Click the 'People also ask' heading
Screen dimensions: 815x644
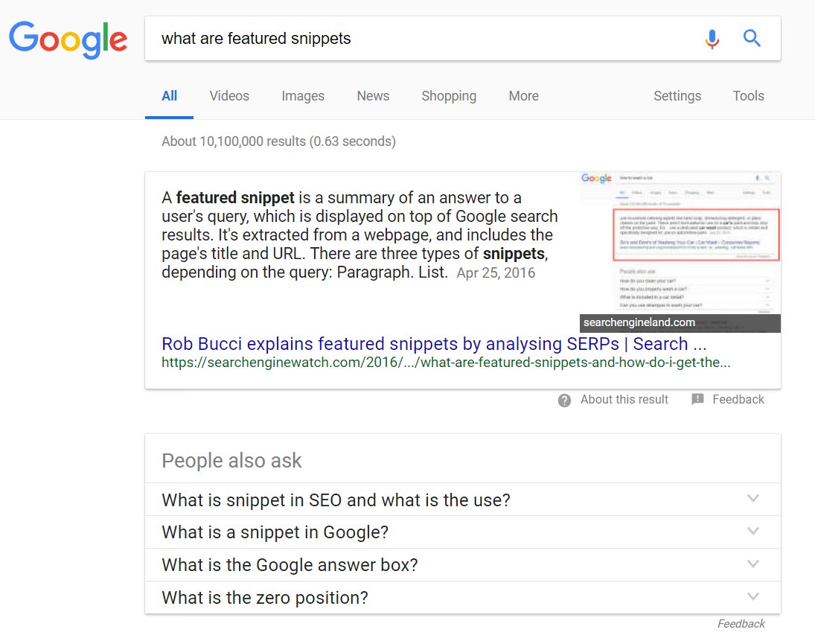pyautogui.click(x=231, y=461)
